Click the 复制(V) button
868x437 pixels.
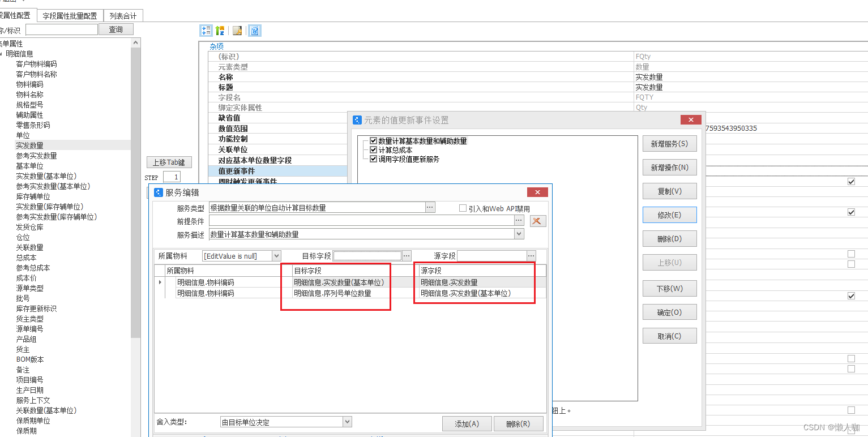click(x=669, y=191)
